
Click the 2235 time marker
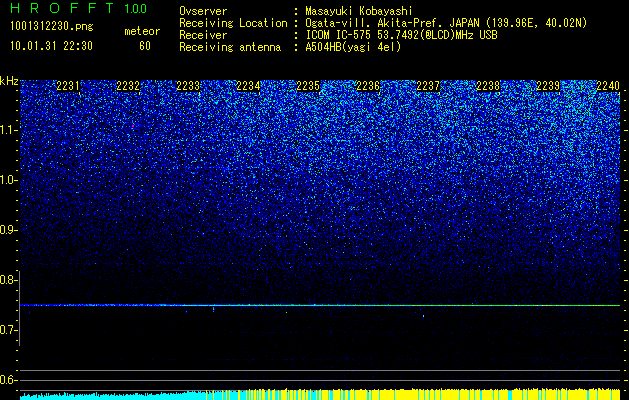[x=308, y=86]
